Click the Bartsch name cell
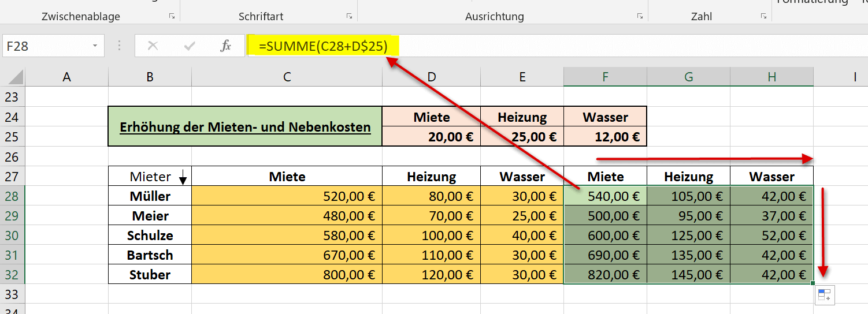 pyautogui.click(x=150, y=255)
